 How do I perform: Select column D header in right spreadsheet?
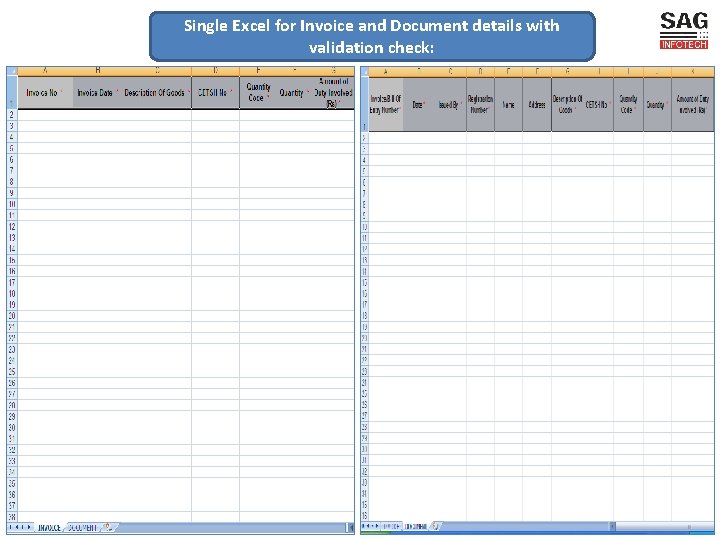pos(480,72)
